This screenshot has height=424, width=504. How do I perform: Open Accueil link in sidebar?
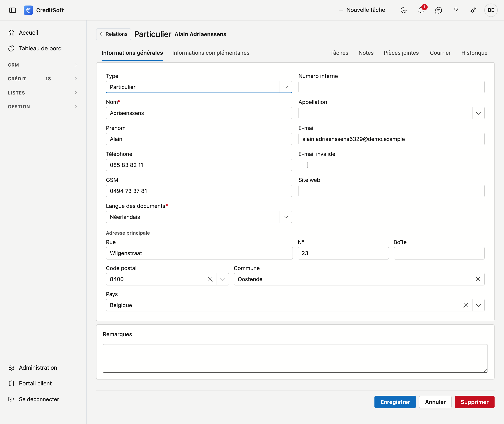click(28, 33)
